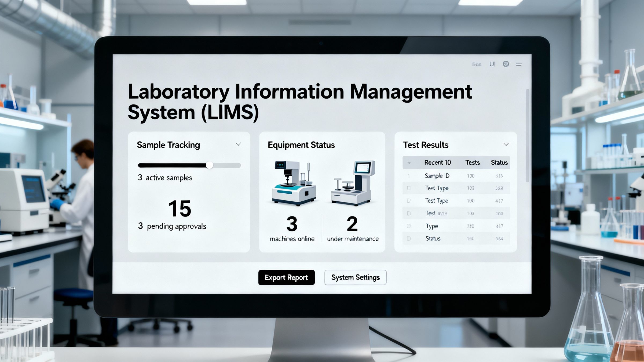Click the UI icon in top bar
Viewport: 644px width, 362px height.
[x=492, y=64]
